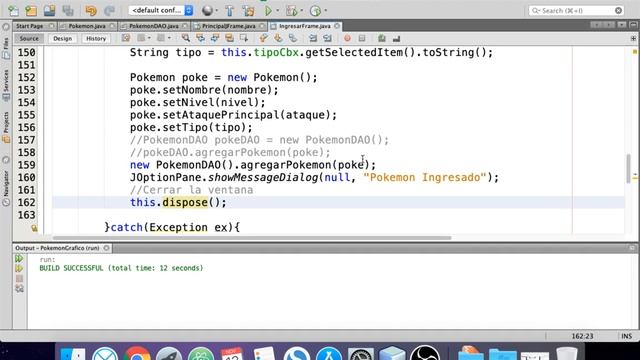The height and width of the screenshot is (360, 640).
Task: Expand the Run Project dropdown arrow
Action: (x=278, y=11)
